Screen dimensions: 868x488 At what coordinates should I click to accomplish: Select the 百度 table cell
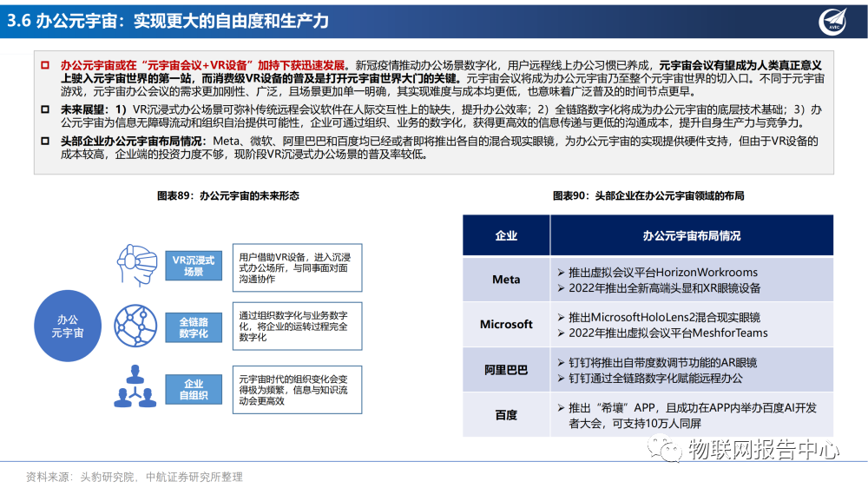pyautogui.click(x=507, y=415)
